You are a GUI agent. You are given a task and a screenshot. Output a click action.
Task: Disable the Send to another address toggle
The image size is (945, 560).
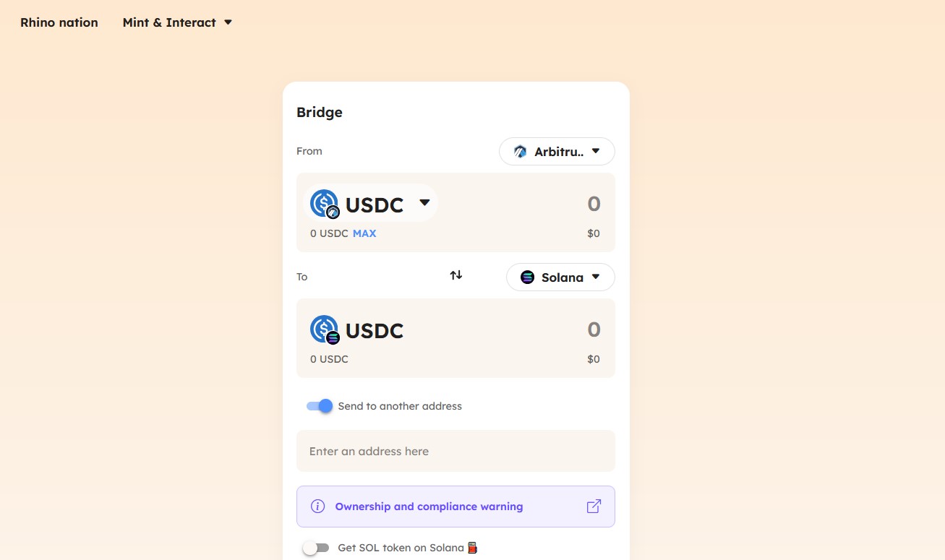coord(320,406)
